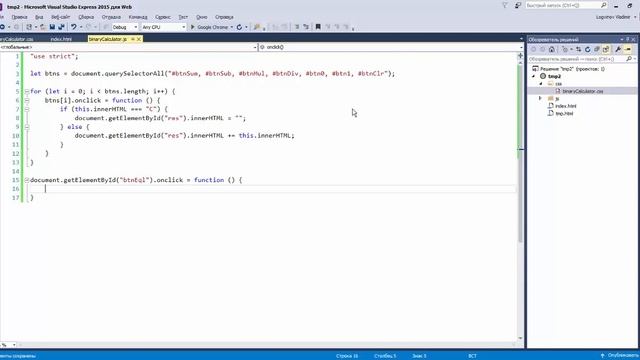640x360 pixels.
Task: Toggle auto-hide pin on Solution Explorer
Action: (628, 40)
